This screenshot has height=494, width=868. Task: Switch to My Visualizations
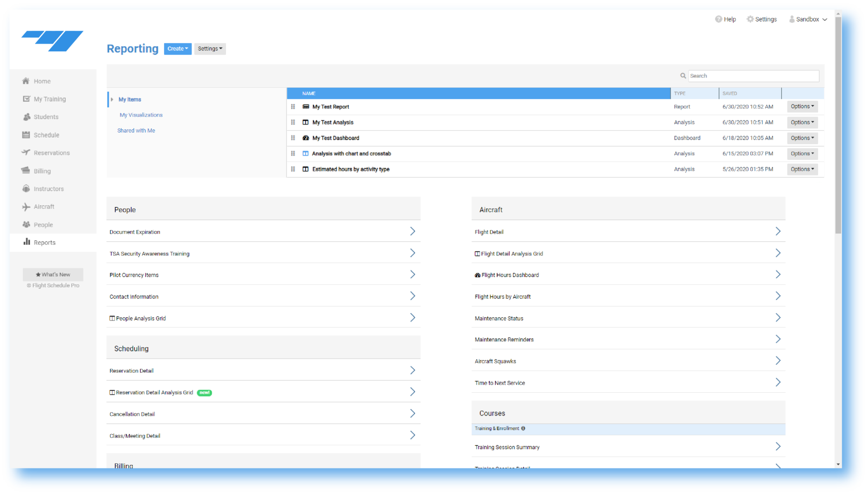point(141,114)
